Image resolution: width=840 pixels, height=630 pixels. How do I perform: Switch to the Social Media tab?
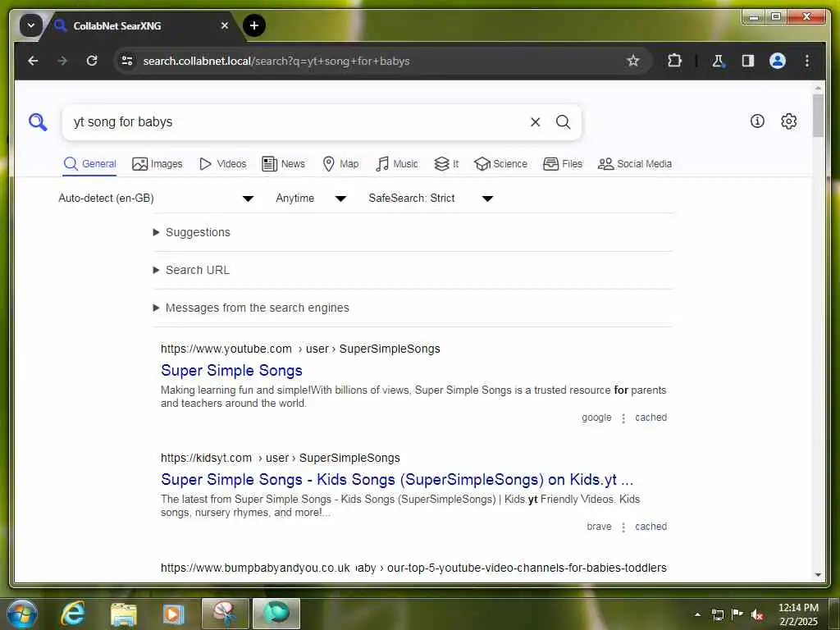coord(635,164)
